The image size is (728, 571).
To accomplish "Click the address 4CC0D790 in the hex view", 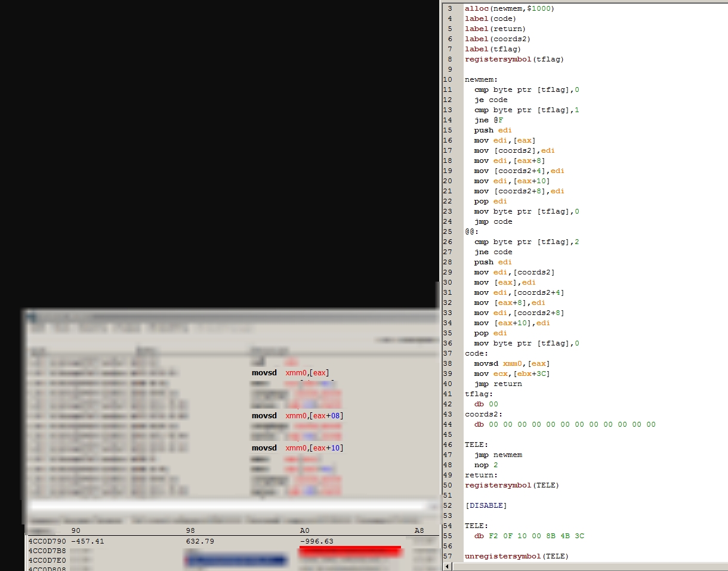I will (x=47, y=542).
